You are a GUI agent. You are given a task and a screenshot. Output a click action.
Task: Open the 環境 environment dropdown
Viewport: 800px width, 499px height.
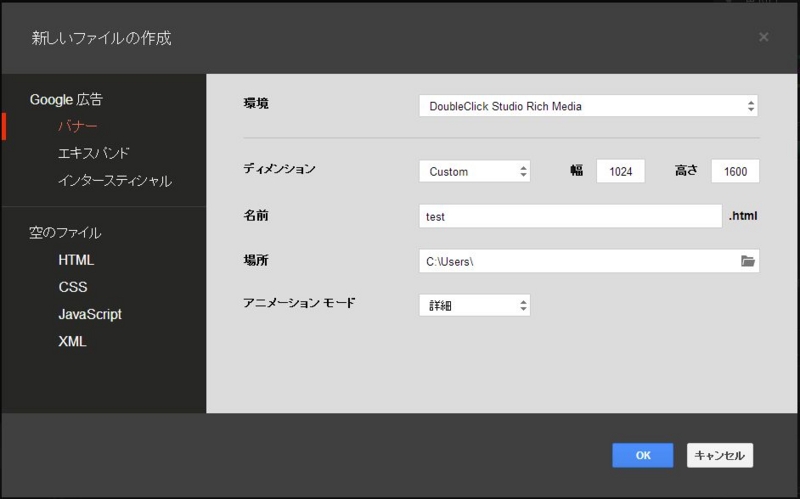588,106
